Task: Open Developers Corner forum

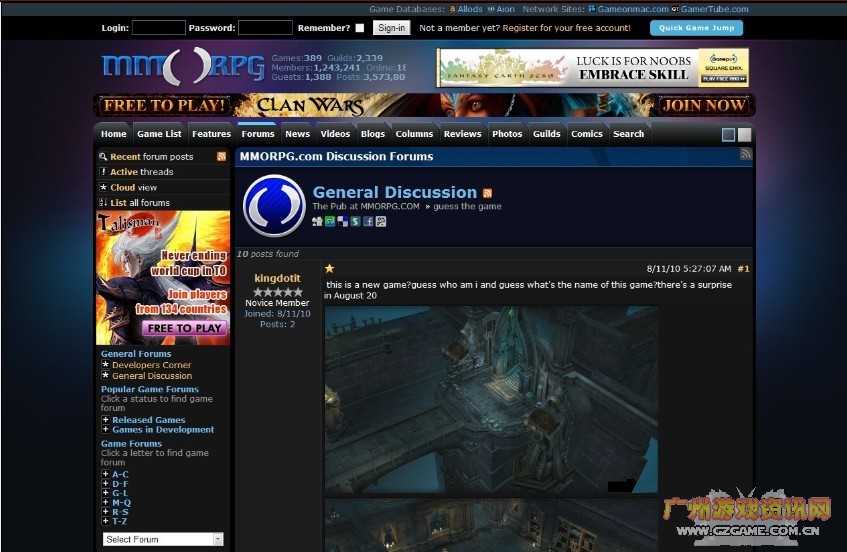Action: tap(151, 365)
